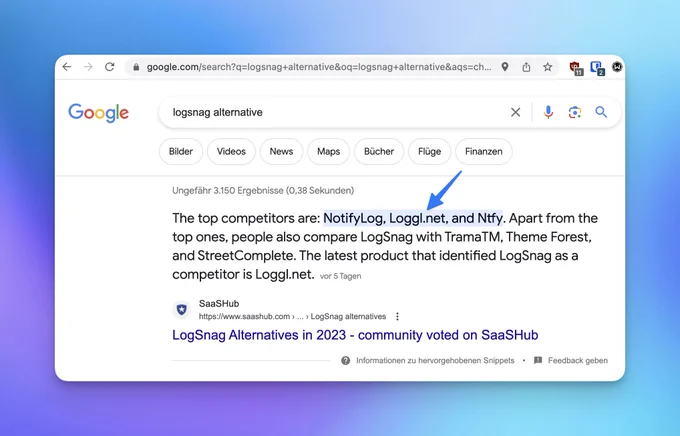Viewport: 680px width, 436px height.
Task: Bookmark this page with the star
Action: coord(548,67)
